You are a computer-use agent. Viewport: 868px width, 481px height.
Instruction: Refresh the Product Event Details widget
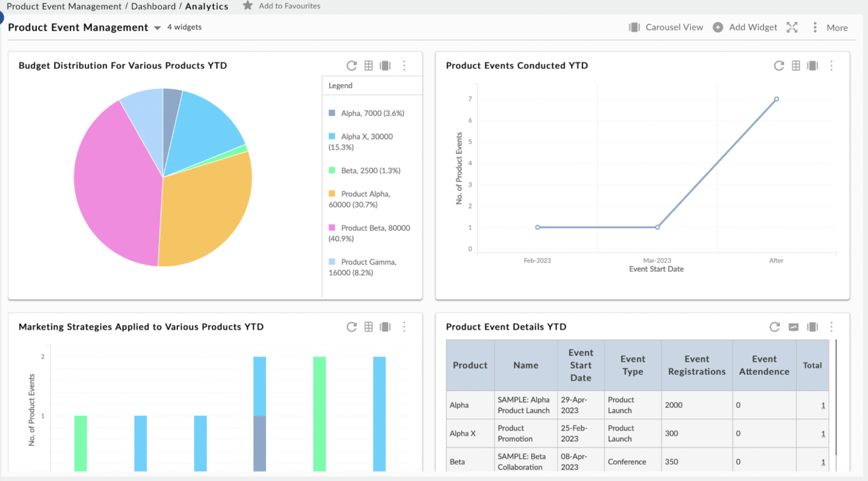point(775,327)
